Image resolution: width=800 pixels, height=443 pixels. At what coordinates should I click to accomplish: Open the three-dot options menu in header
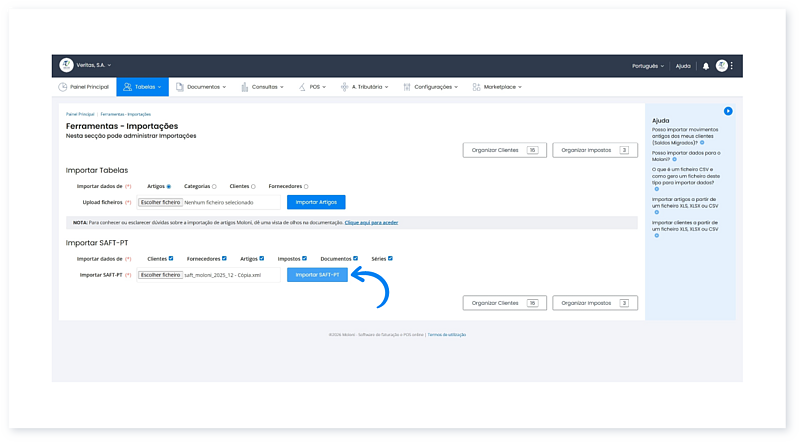point(732,66)
